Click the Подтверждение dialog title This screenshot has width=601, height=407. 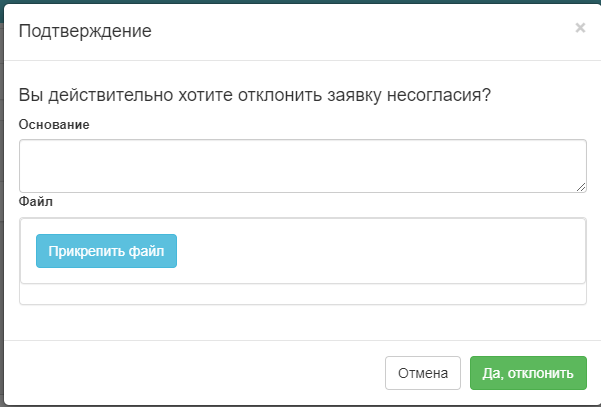85,31
